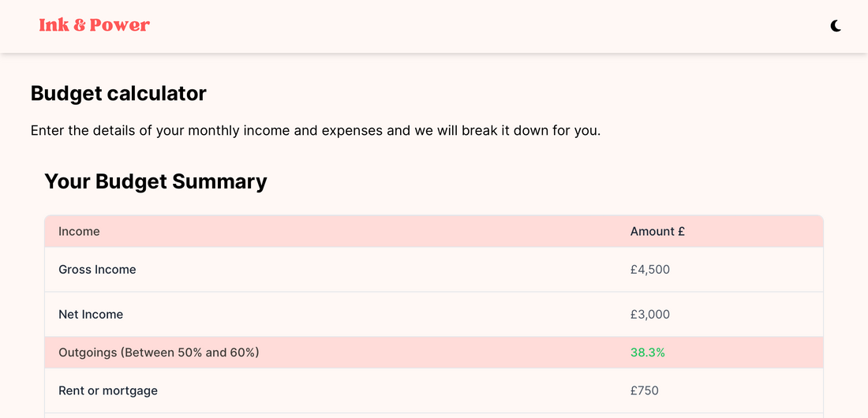Click the £750 rent amount
Viewport: 868px width, 418px height.
tap(645, 391)
